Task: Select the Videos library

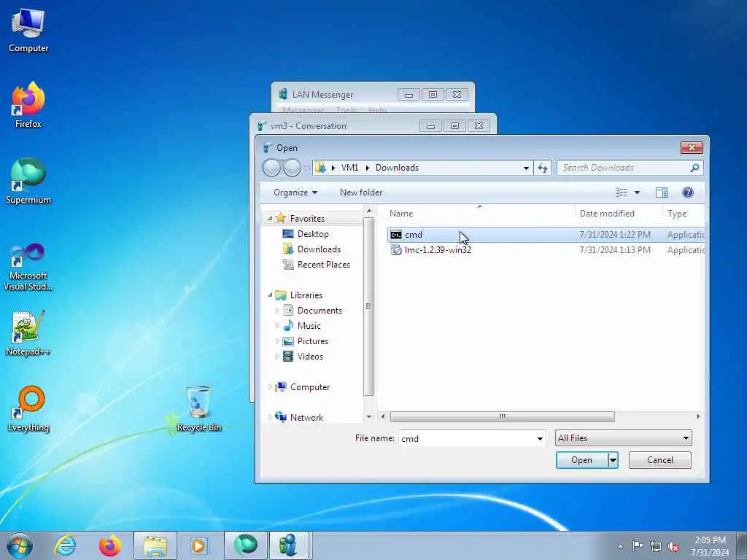Action: 310,356
